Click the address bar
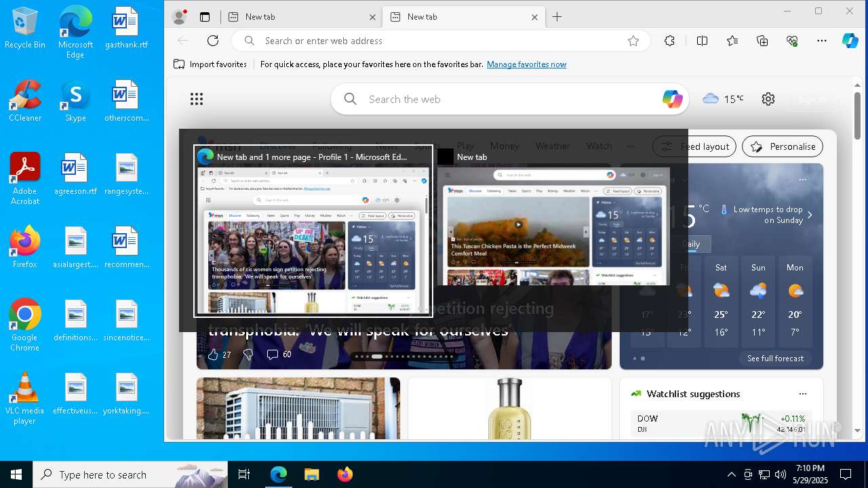This screenshot has height=488, width=868. pyautogui.click(x=441, y=41)
